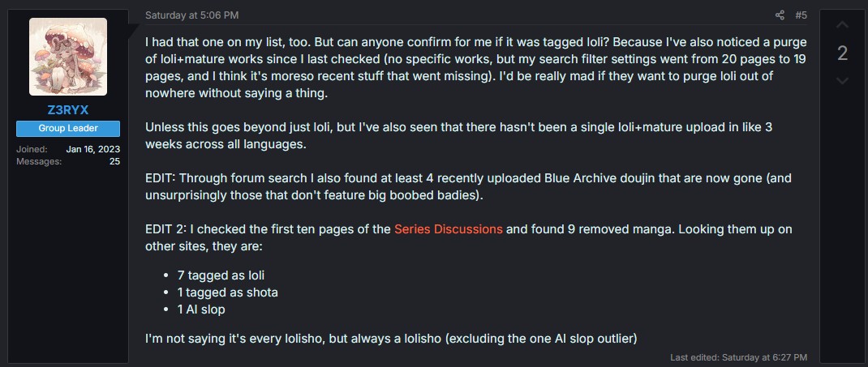Open the Series Discussions link
The image size is (868, 367).
coord(448,228)
